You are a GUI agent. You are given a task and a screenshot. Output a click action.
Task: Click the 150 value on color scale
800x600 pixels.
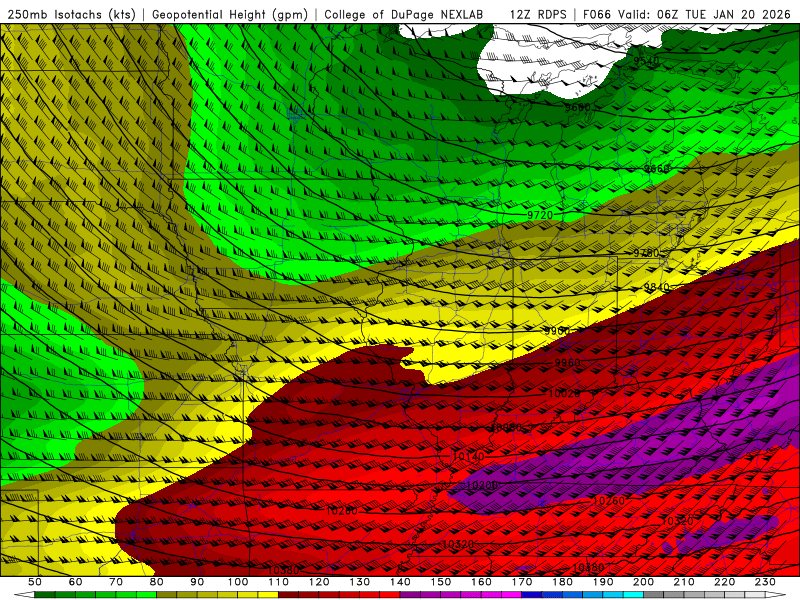click(x=441, y=582)
